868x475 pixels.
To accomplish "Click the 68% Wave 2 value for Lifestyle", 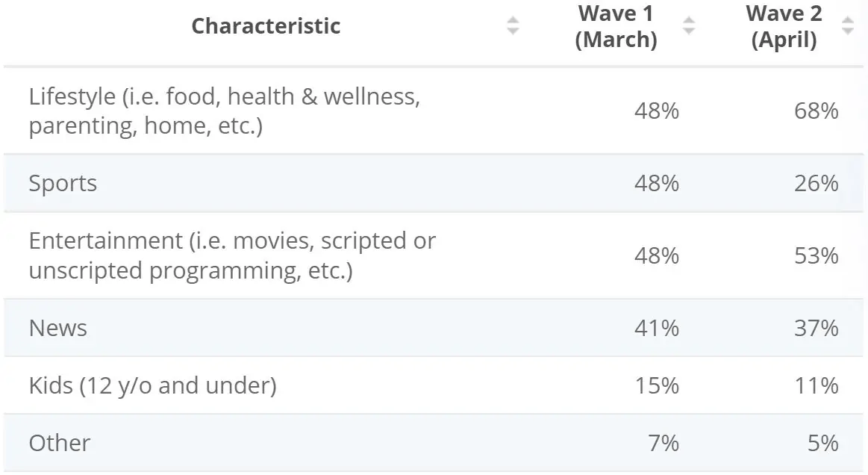I will click(x=817, y=111).
